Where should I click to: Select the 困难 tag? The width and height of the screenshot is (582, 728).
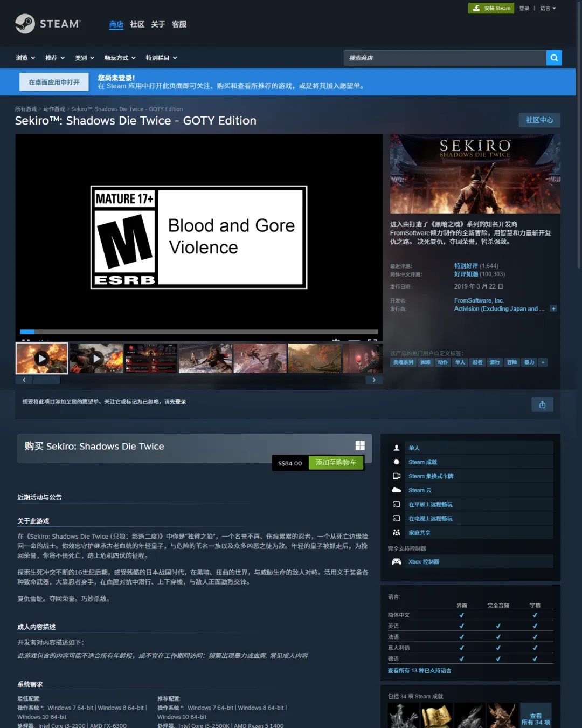426,362
